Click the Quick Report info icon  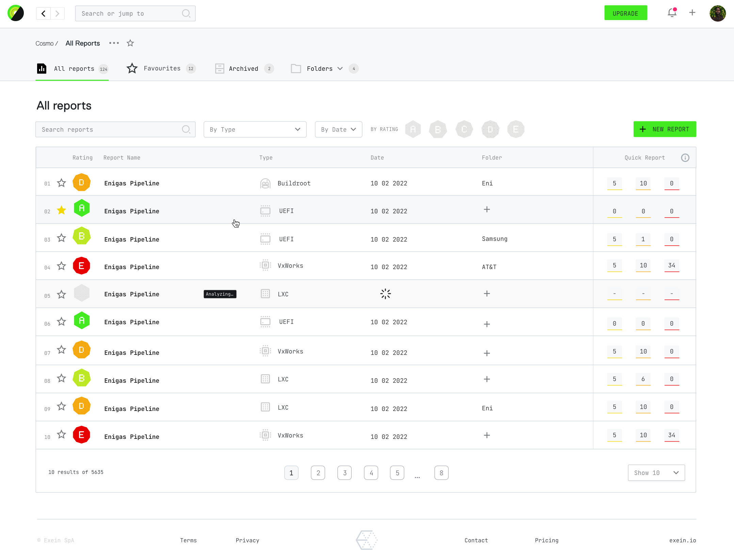685,158
